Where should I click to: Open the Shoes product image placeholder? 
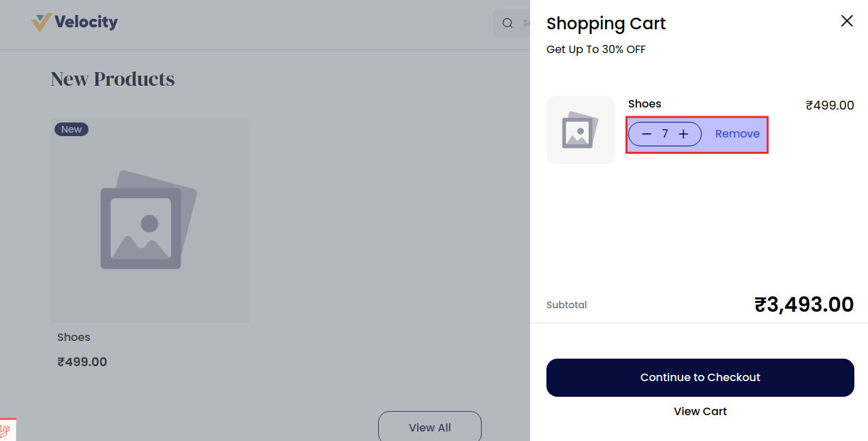[x=149, y=220]
